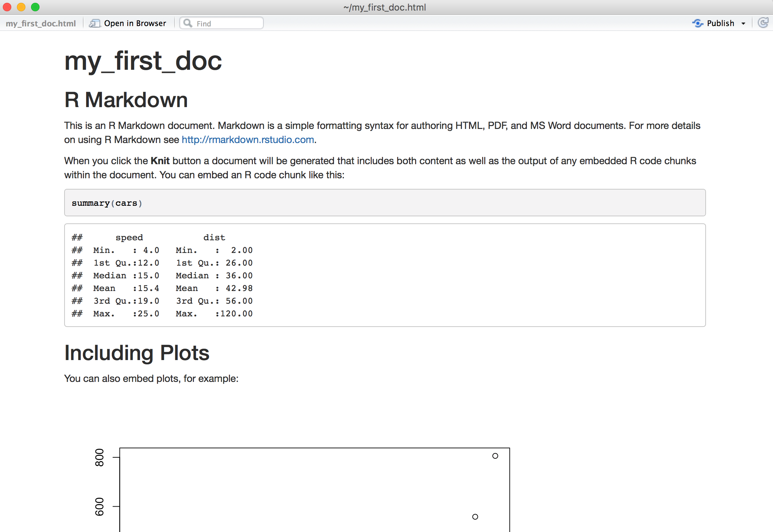Open the rmarkdown.rstudio.com link

(248, 140)
